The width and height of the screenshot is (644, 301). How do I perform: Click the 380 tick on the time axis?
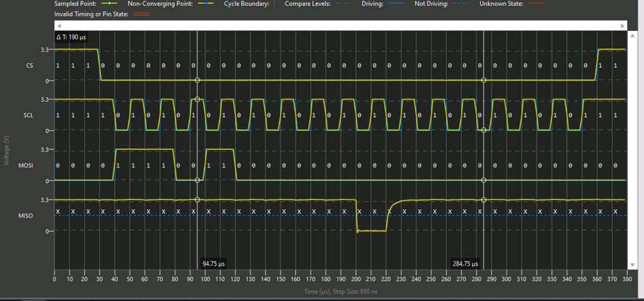click(x=627, y=278)
